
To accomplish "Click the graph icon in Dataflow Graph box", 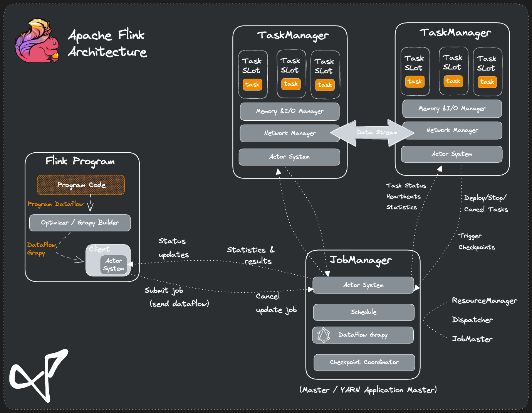I will coord(324,335).
